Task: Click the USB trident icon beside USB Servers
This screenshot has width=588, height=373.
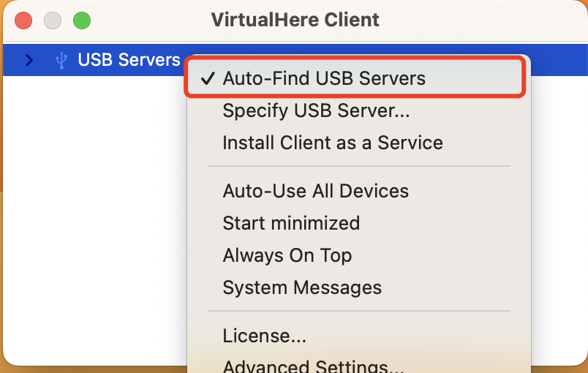Action: click(61, 60)
